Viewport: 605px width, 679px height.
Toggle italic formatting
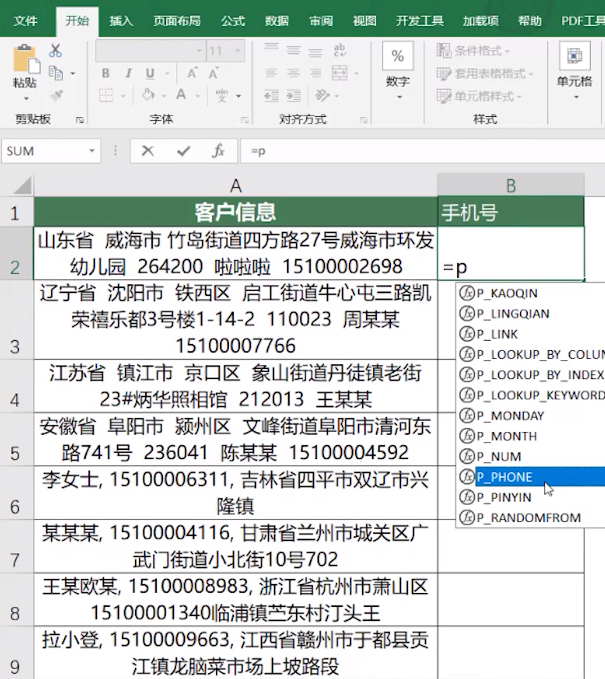(128, 73)
